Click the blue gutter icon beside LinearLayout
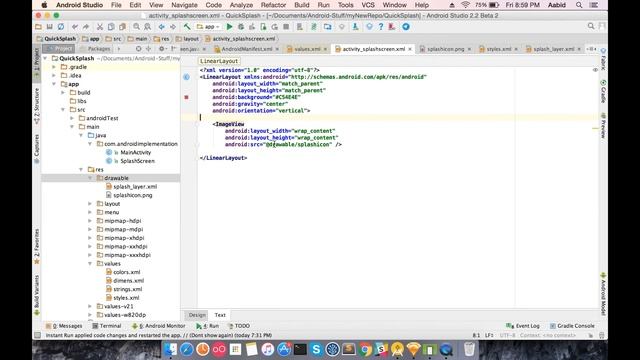Screen dimensions: 640x360 (x=187, y=77)
